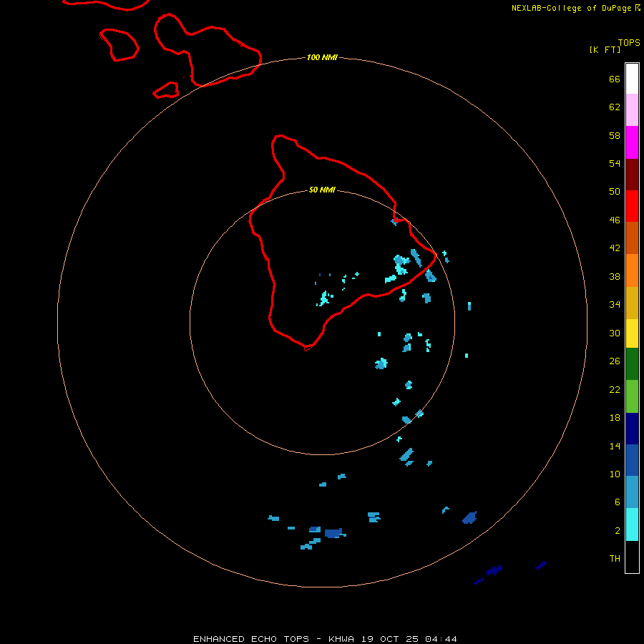Click the [K FT] units label
Screen dimensions: 644x644
pos(605,49)
